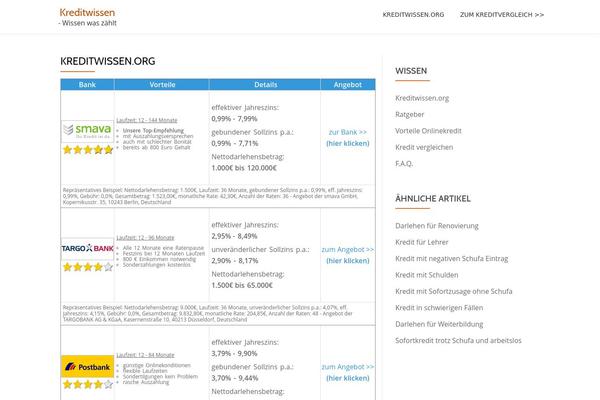Open article 'Darlehen für Renovierung'
The width and height of the screenshot is (600, 400).
437,226
